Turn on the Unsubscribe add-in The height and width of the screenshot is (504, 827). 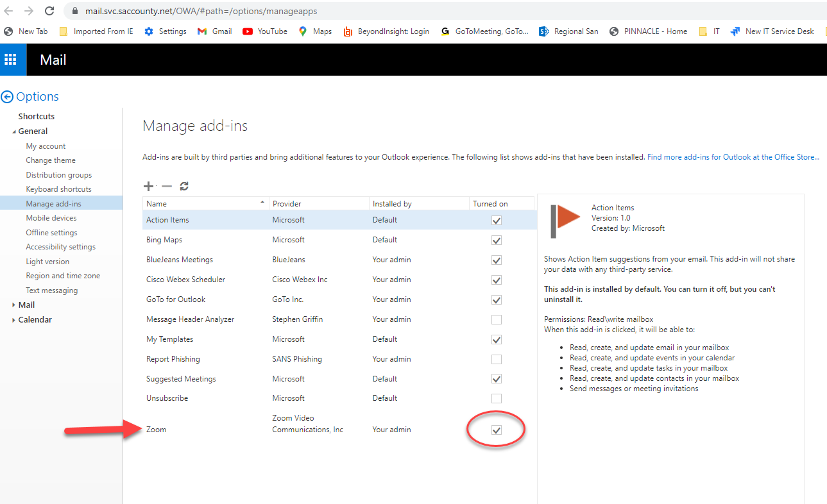coord(496,398)
